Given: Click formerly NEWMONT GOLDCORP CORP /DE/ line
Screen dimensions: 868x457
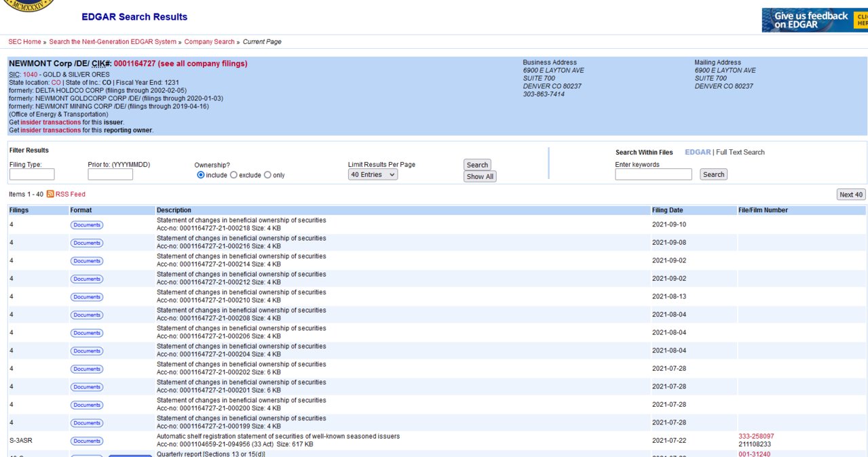Looking at the screenshot, I should point(116,98).
